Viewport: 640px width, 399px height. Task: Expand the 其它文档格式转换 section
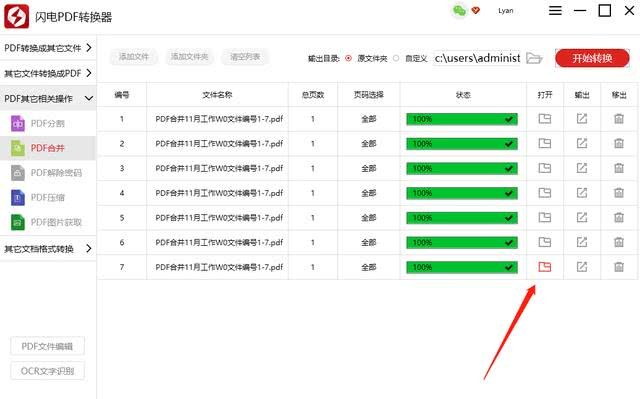48,248
